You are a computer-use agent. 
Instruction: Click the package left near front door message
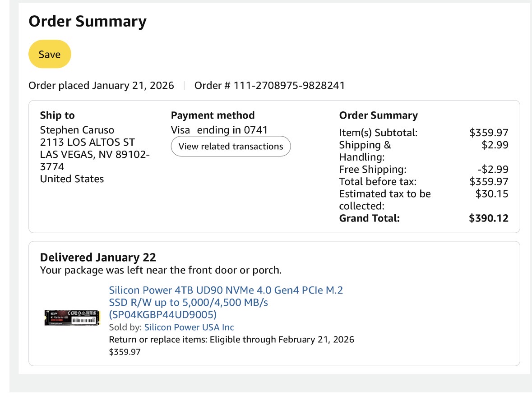coord(161,270)
